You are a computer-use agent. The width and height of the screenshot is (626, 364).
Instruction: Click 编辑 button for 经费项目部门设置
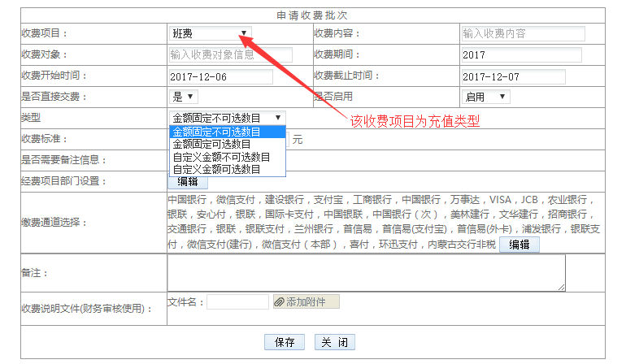click(187, 181)
